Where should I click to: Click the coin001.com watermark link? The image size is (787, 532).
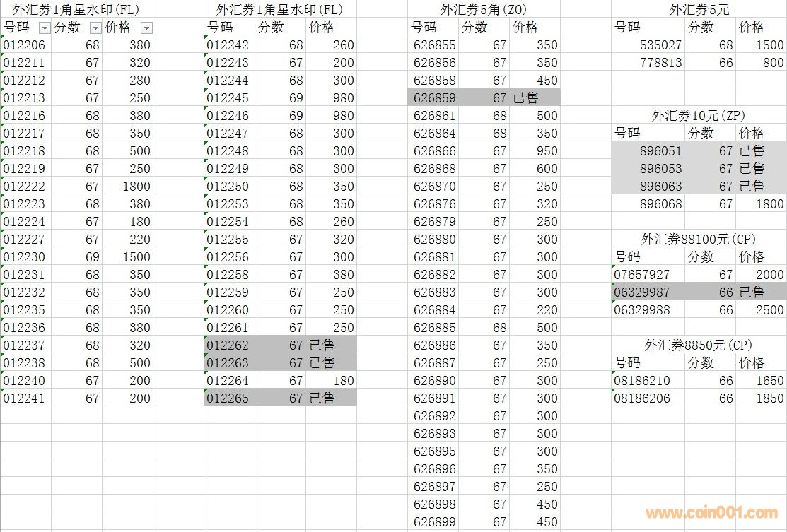point(711,514)
